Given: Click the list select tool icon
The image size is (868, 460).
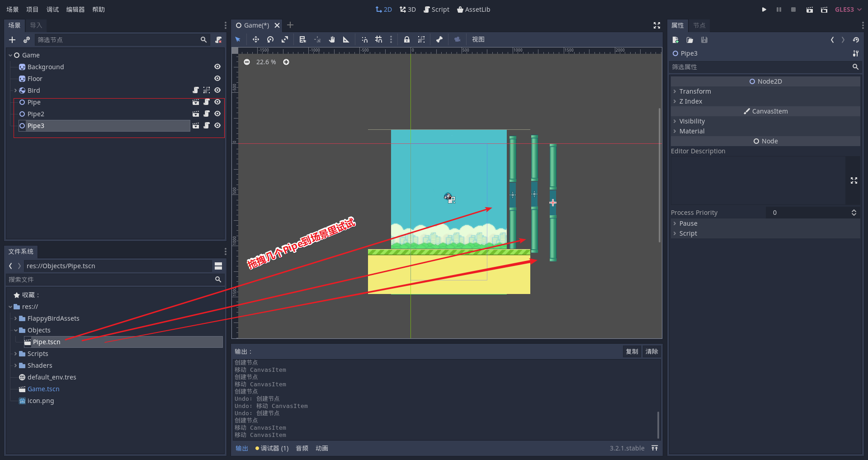Looking at the screenshot, I should (x=303, y=39).
